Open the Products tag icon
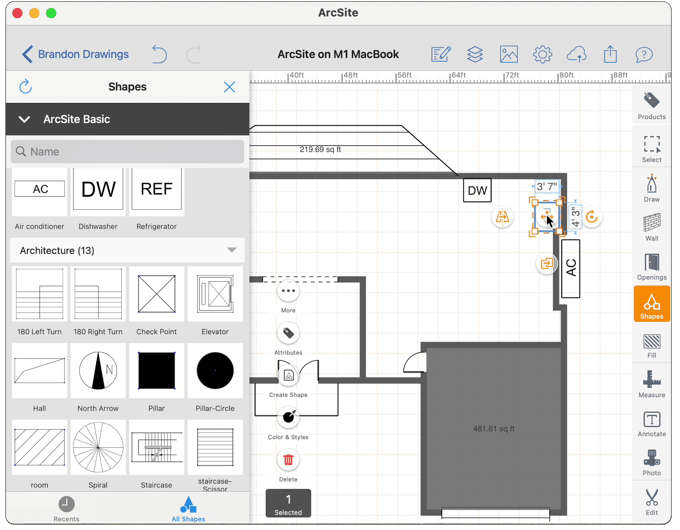The image size is (680, 530). (x=651, y=105)
